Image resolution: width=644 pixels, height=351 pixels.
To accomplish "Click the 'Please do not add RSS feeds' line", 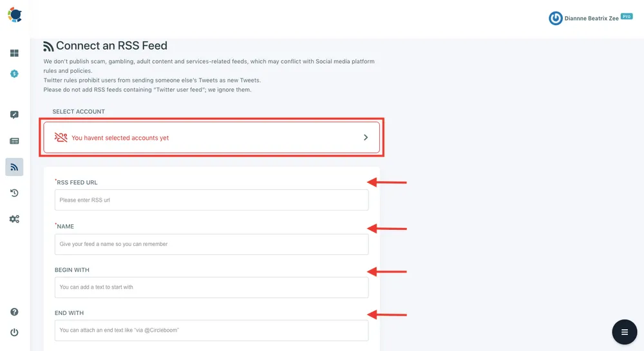I will click(x=147, y=90).
